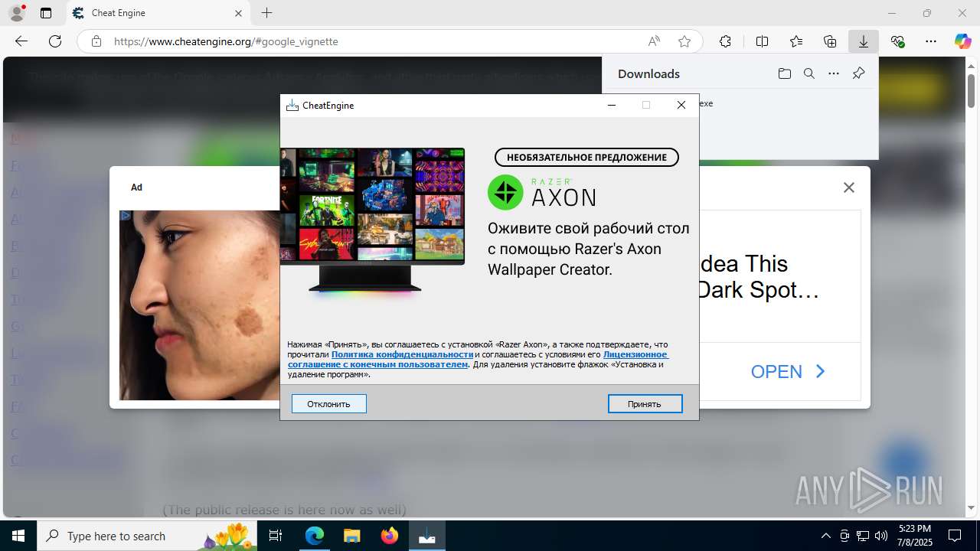Open More options in Downloads panel

[x=834, y=73]
